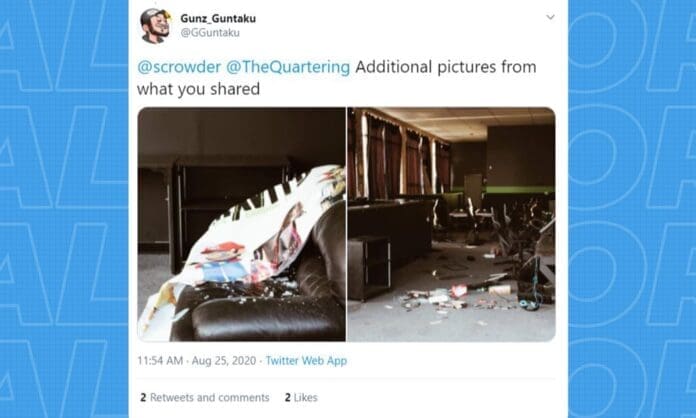This screenshot has width=696, height=418.
Task: View the 2 Retweets and comments
Action: (205, 398)
